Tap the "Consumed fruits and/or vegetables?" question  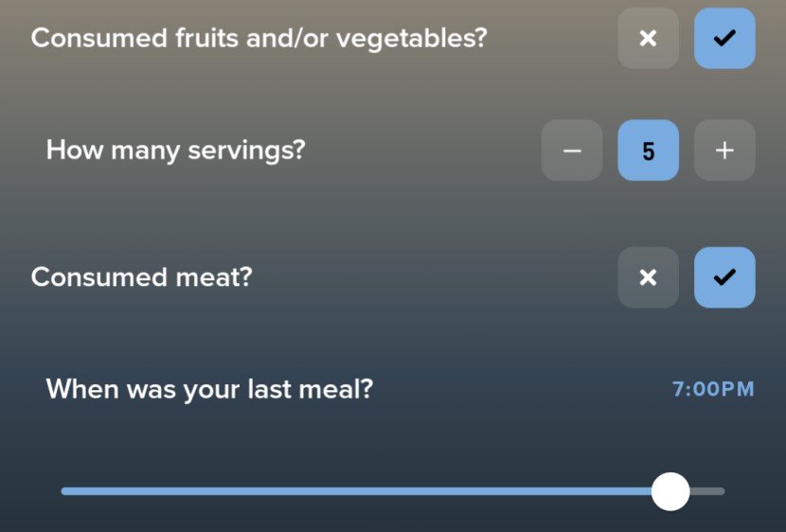(x=259, y=39)
